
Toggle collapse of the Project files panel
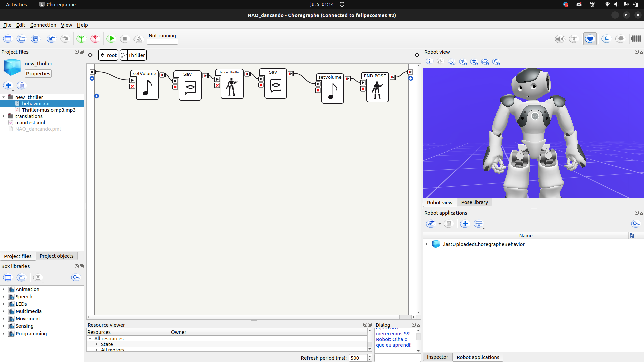click(77, 52)
